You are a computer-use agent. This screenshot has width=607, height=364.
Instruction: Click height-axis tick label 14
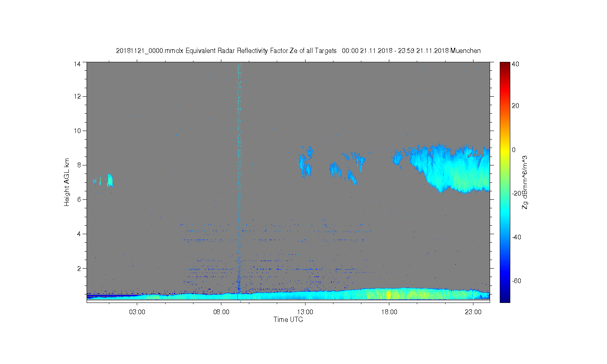[77, 64]
